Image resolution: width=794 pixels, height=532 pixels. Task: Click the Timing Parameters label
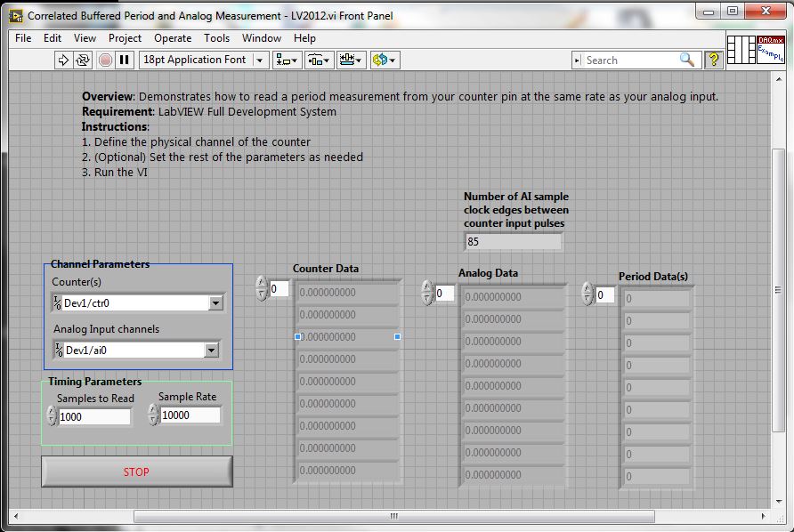95,382
